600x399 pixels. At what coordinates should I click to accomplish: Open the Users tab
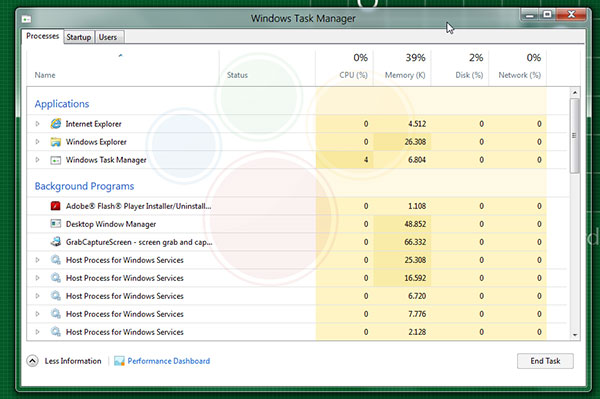108,37
